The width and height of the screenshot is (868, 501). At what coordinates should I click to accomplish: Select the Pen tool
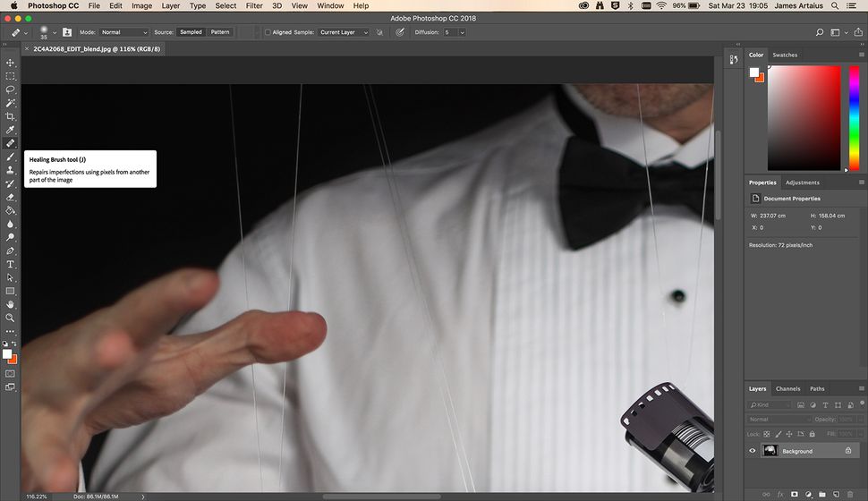[x=10, y=250]
